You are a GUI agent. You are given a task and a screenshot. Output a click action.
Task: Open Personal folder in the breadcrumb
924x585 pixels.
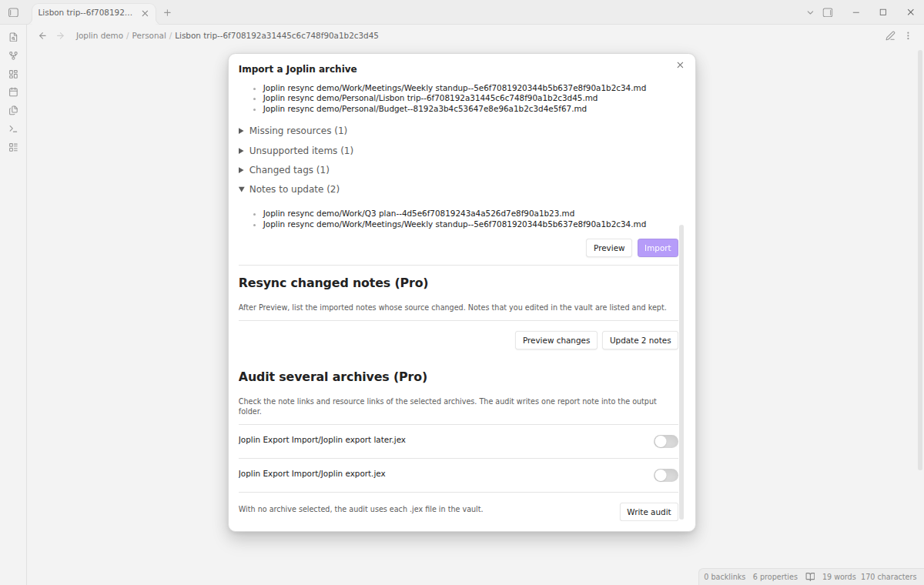pyautogui.click(x=149, y=35)
